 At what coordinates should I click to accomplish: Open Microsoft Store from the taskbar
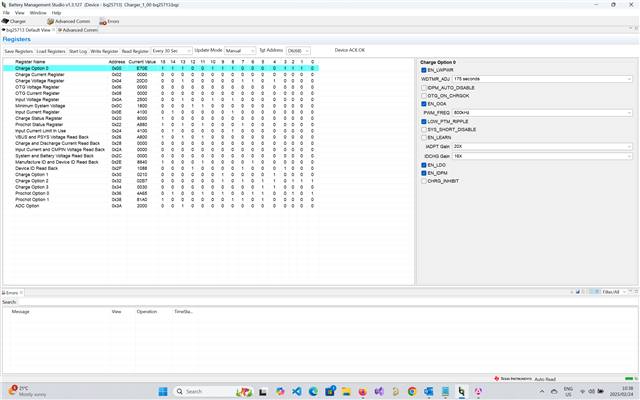(330, 391)
